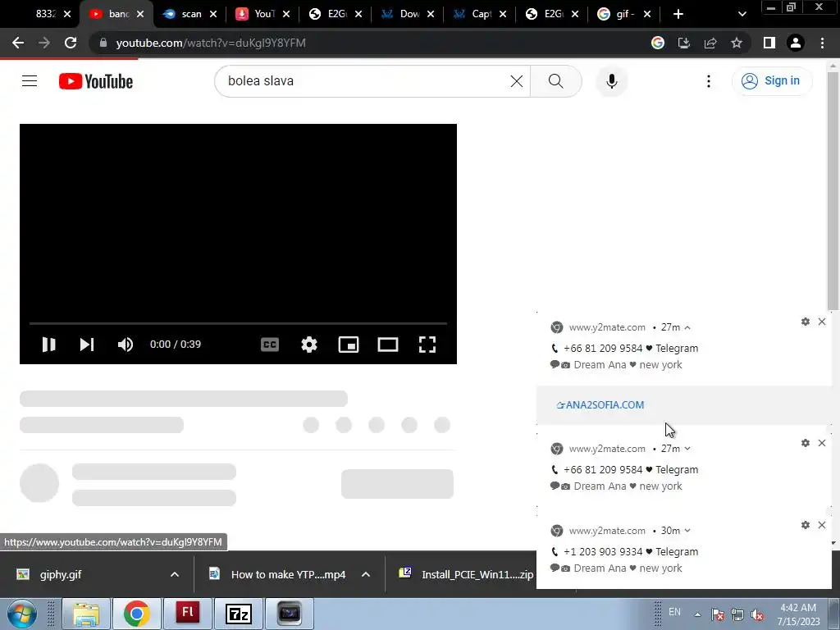Open settings of first y2mate notification
The image size is (840, 630).
click(x=806, y=322)
